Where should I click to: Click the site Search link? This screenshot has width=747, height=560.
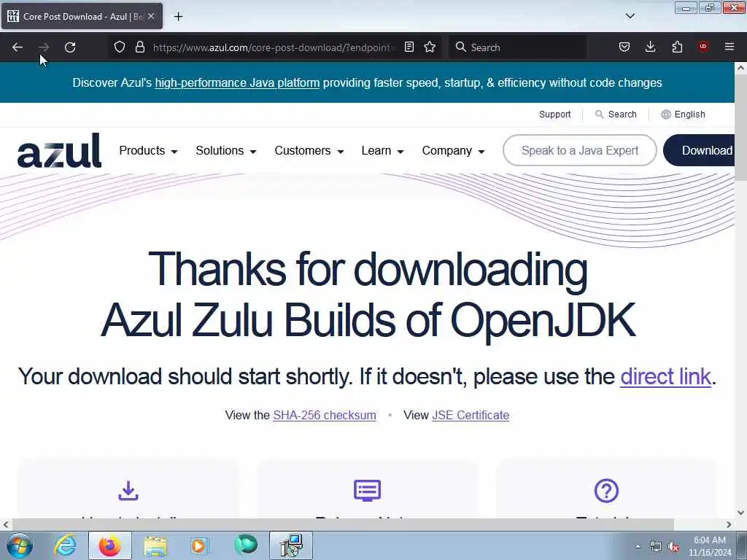[x=616, y=114]
